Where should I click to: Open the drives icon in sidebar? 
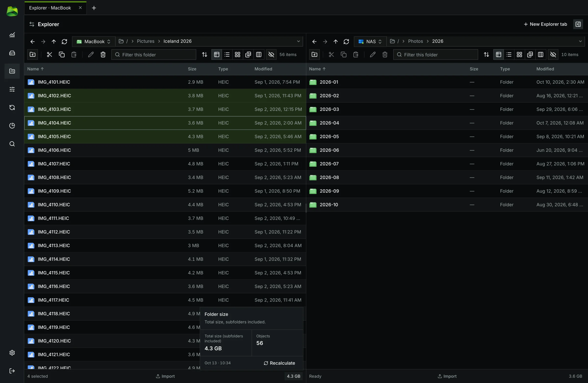(12, 53)
